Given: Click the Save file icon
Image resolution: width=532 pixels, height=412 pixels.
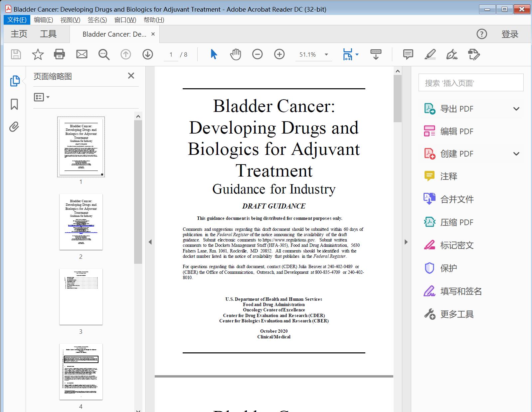Looking at the screenshot, I should [16, 54].
